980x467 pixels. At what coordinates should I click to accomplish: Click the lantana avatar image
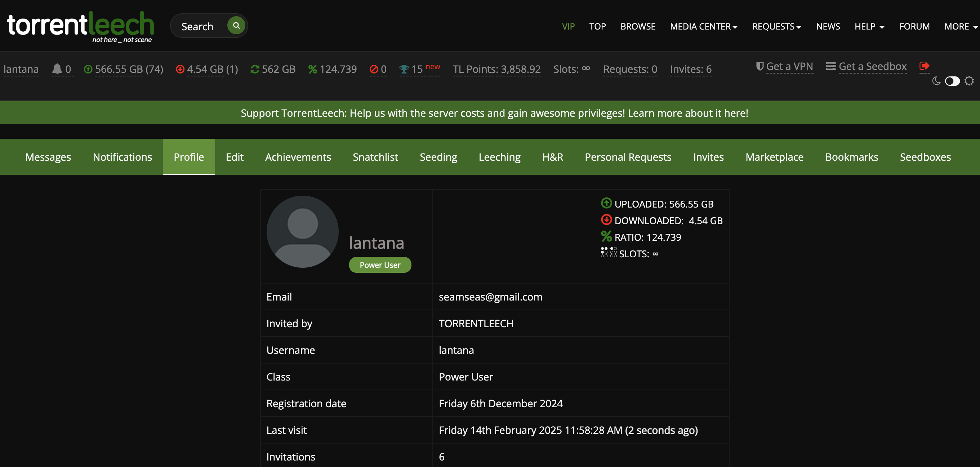pos(302,231)
